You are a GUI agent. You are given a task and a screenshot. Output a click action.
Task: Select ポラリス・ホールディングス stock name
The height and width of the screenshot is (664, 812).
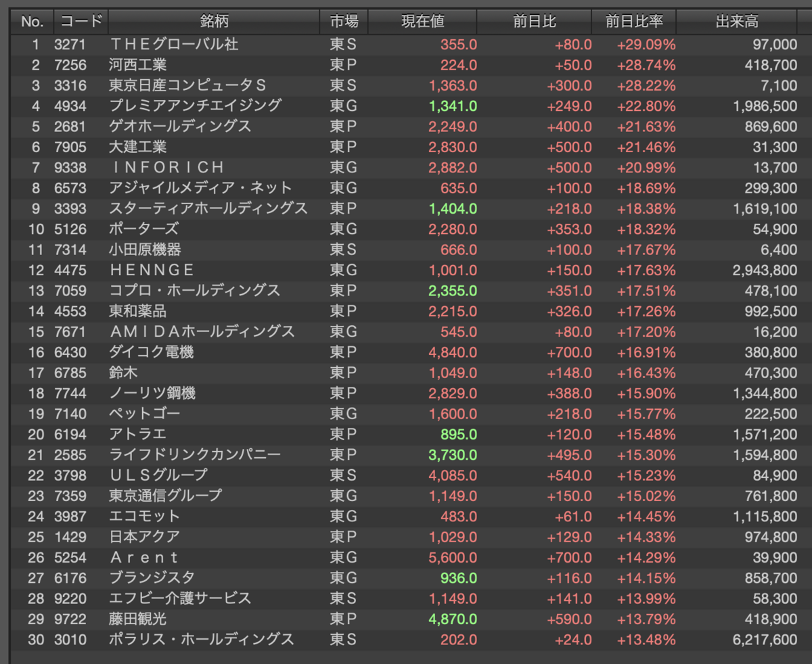point(202,640)
